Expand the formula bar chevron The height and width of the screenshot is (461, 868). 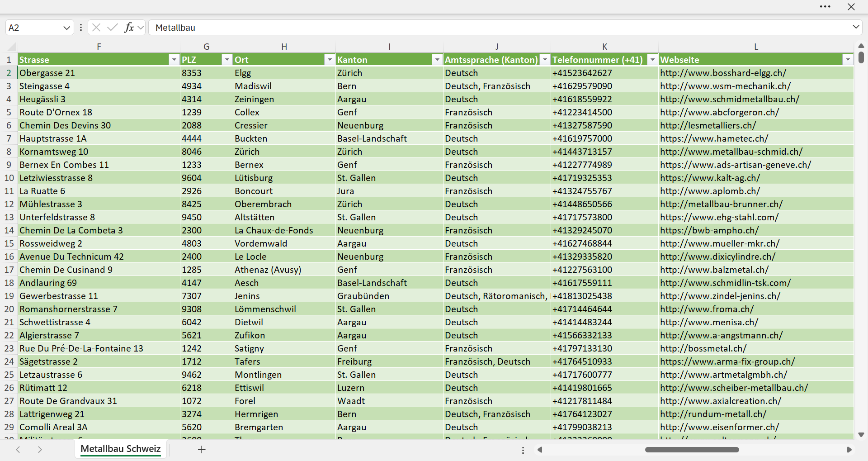point(856,27)
